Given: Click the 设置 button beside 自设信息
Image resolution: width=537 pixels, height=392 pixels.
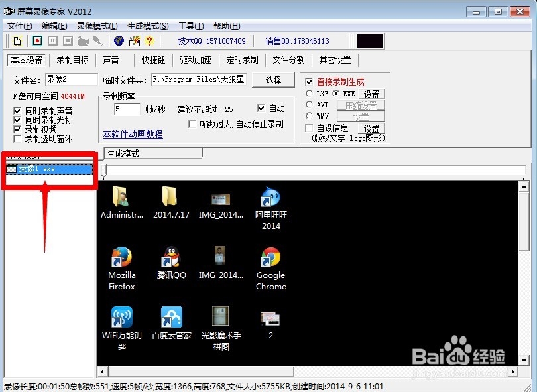Looking at the screenshot, I should pyautogui.click(x=371, y=129).
